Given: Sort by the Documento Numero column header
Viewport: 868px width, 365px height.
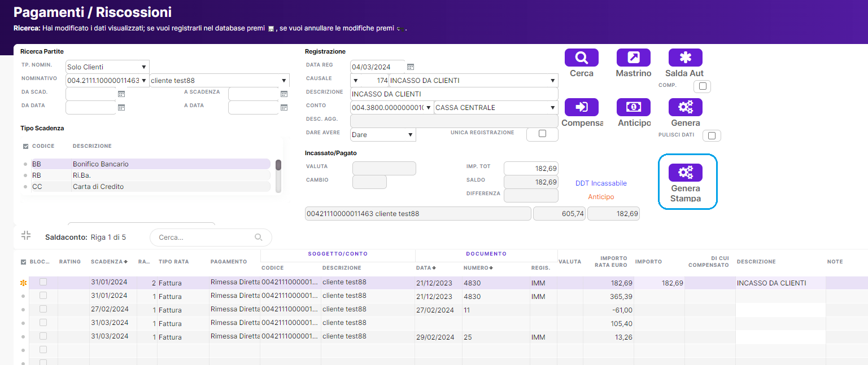Looking at the screenshot, I should coord(477,267).
